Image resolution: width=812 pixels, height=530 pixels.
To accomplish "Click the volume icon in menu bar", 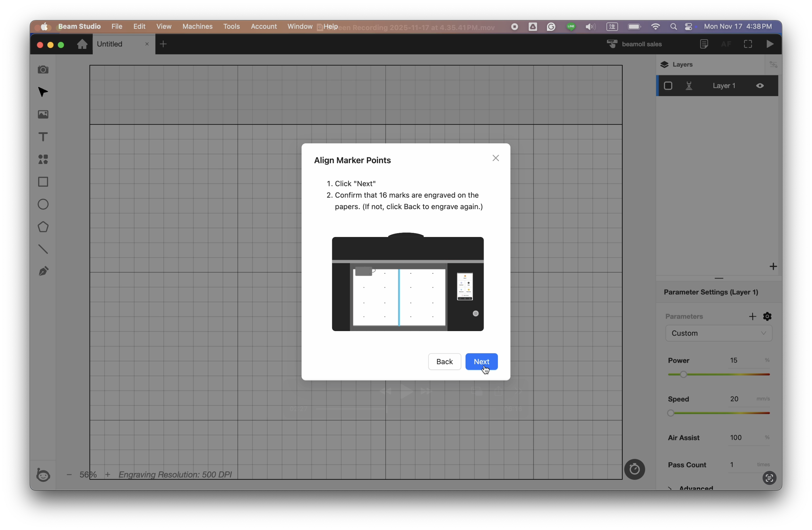I will (590, 27).
